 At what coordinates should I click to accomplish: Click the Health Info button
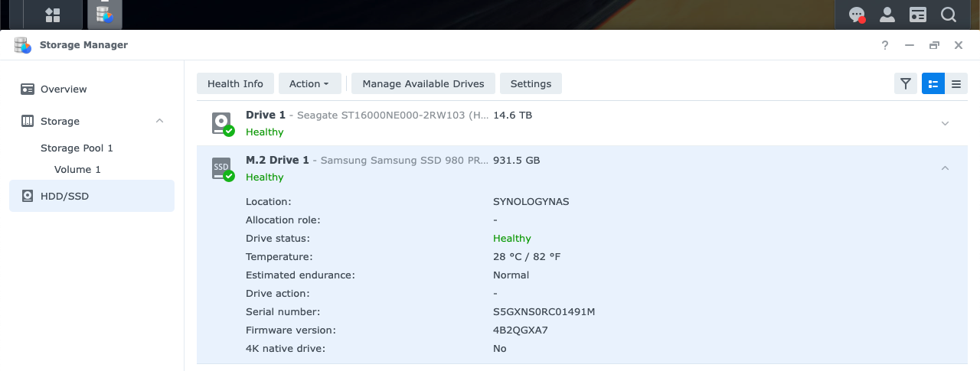[x=235, y=83]
